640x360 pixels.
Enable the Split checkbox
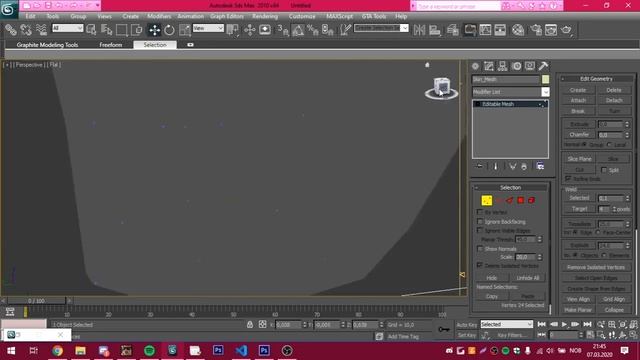click(x=604, y=170)
